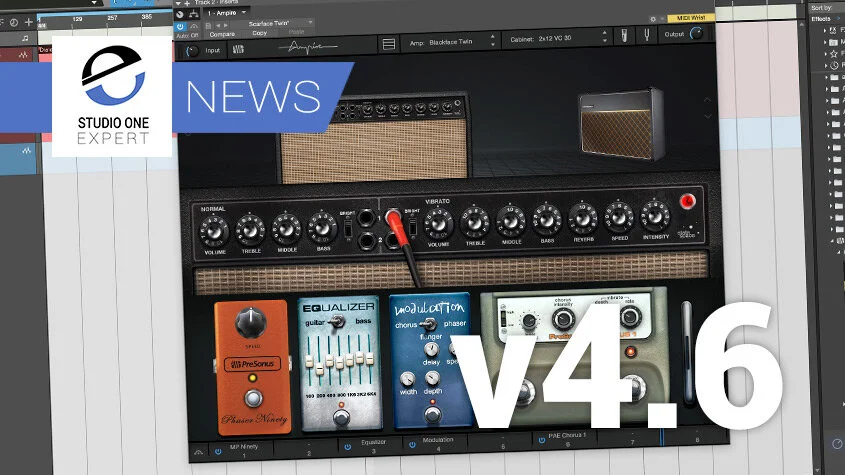Click the Vibrato Intensity knob
This screenshot has height=475, width=845.
655,216
